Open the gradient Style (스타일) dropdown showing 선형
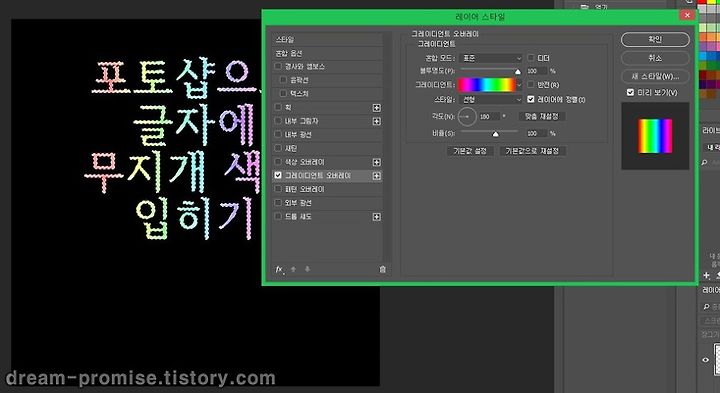This screenshot has width=720, height=393. (x=490, y=100)
